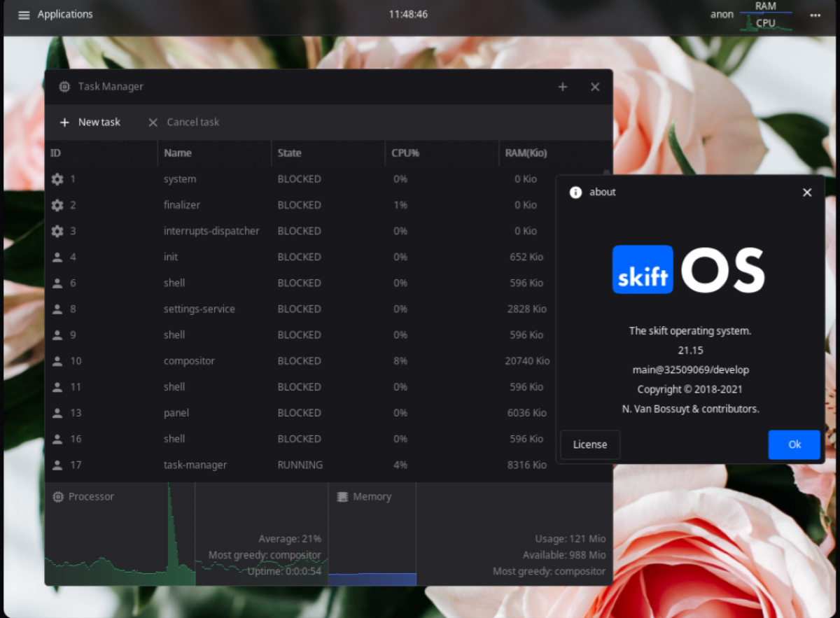The height and width of the screenshot is (618, 840).
Task: Open the Applications menu
Action: [x=55, y=14]
